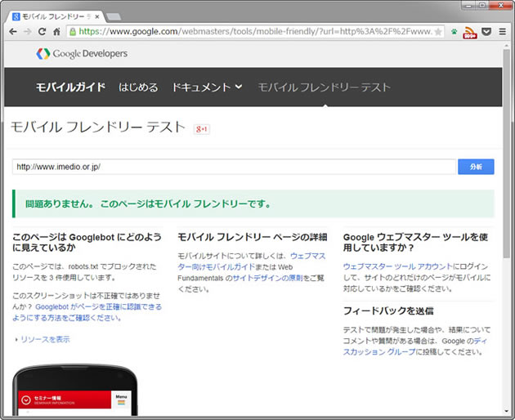This screenshot has width=515, height=420.
Task: Click the green padlock security icon
Action: tap(73, 32)
